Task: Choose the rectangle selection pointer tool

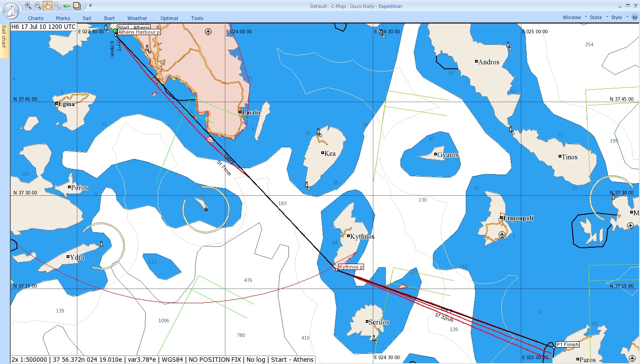Action: tap(57, 5)
